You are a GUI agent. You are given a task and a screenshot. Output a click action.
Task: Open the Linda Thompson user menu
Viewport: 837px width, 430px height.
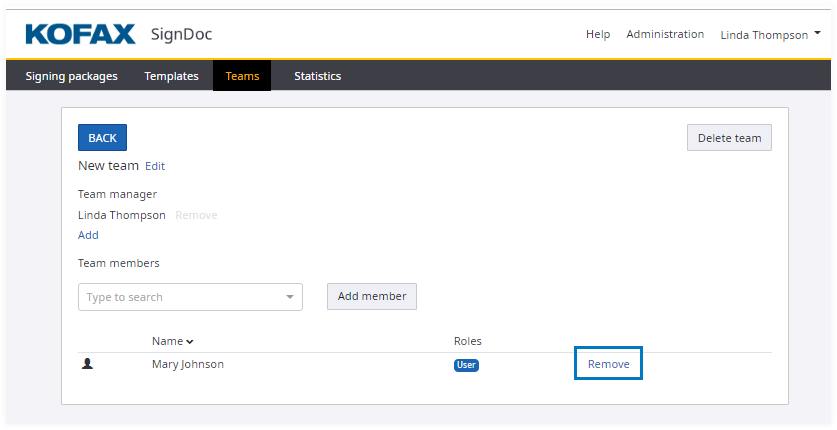tap(770, 35)
